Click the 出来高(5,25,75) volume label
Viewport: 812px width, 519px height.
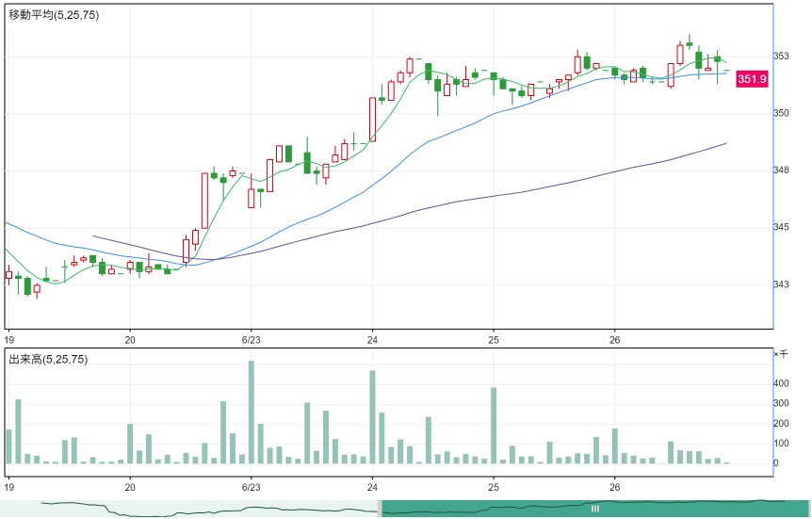(x=48, y=359)
